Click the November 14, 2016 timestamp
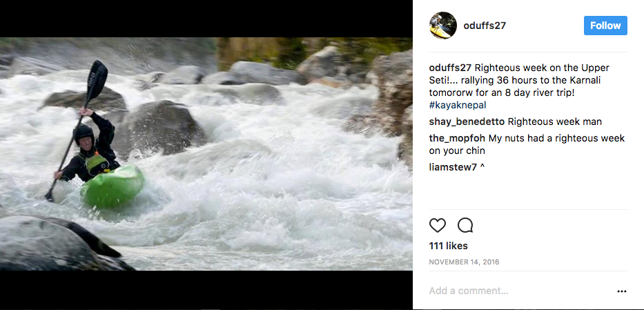 click(464, 262)
